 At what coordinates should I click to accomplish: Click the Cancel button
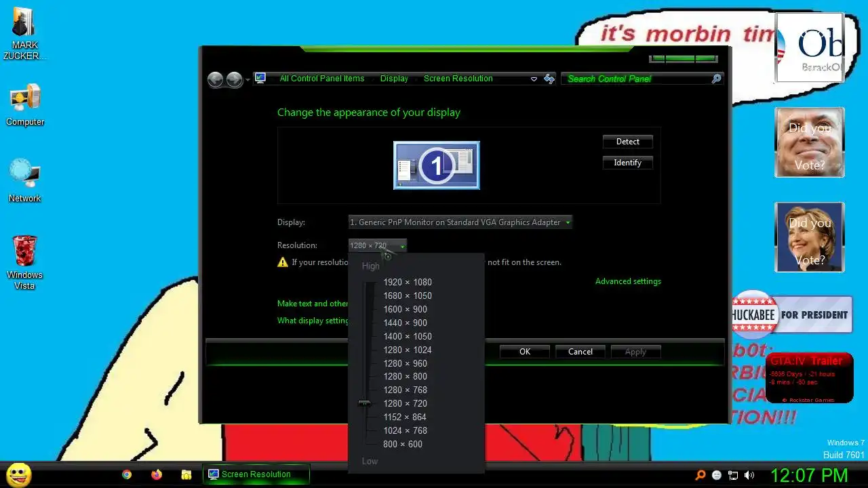(x=580, y=352)
